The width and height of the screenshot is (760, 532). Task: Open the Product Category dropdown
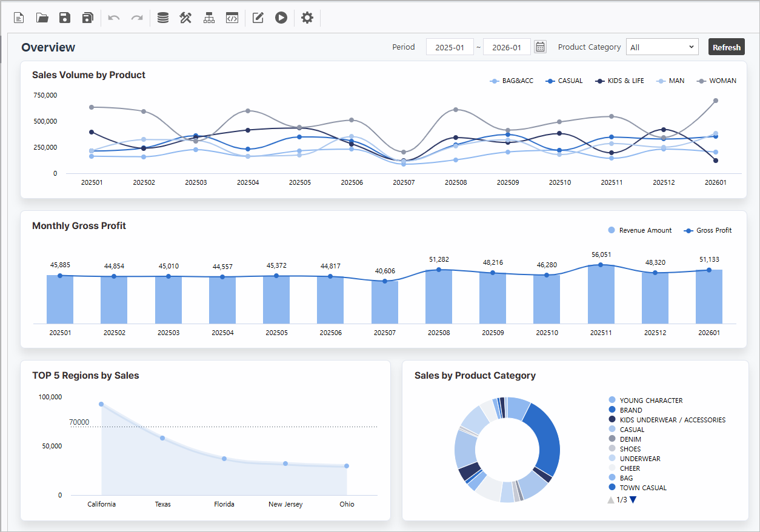pyautogui.click(x=662, y=47)
